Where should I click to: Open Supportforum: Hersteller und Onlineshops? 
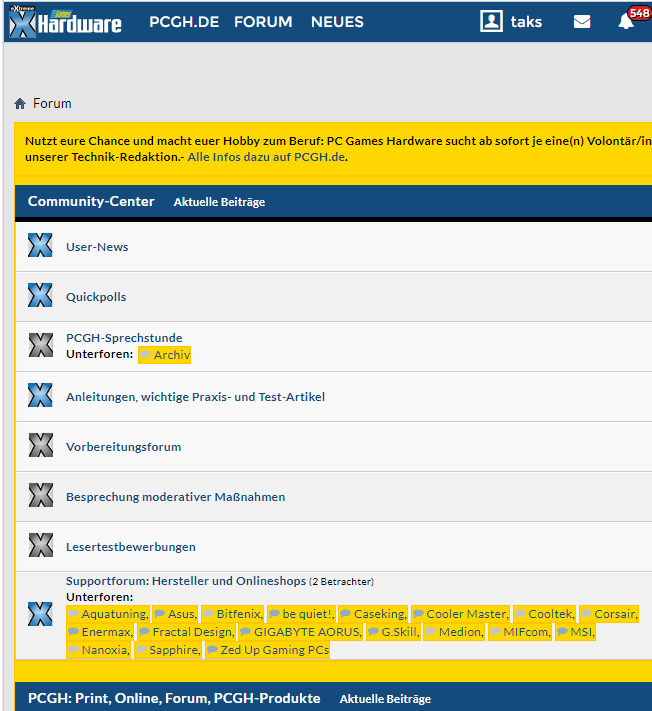click(x=186, y=581)
